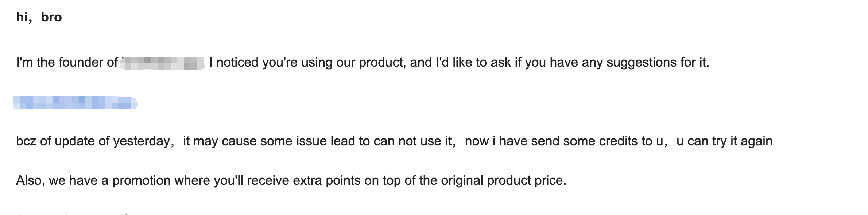
Task: Click the word "product," in the first paragraph
Action: click(382, 63)
